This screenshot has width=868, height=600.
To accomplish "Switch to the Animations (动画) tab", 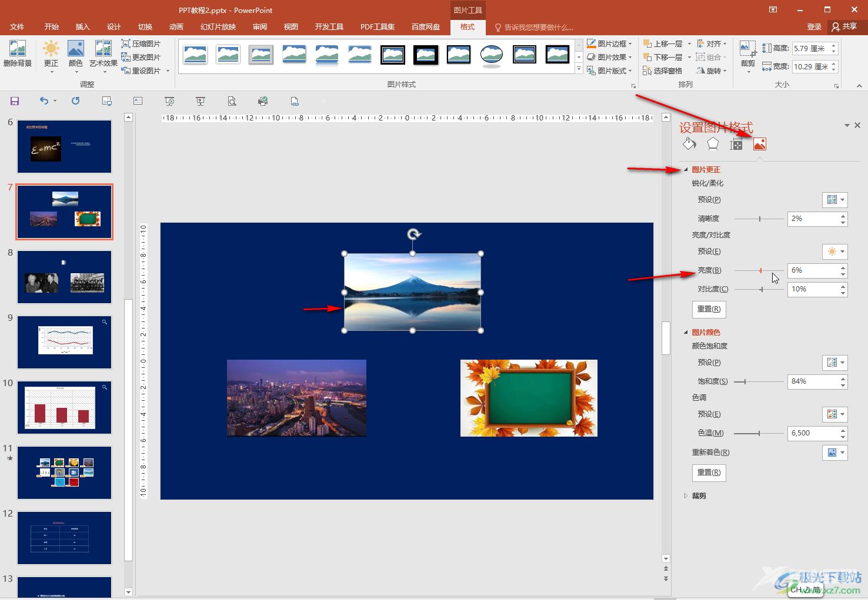I will pyautogui.click(x=176, y=27).
